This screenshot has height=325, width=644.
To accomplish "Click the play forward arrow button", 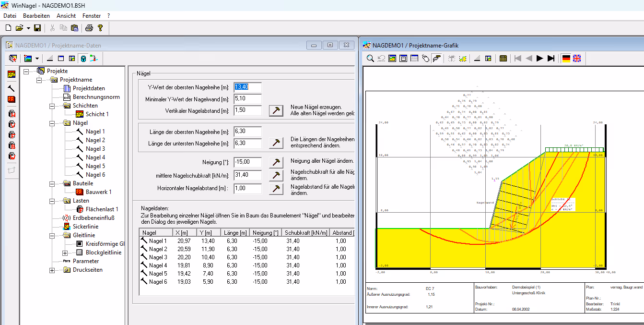I will [540, 58].
